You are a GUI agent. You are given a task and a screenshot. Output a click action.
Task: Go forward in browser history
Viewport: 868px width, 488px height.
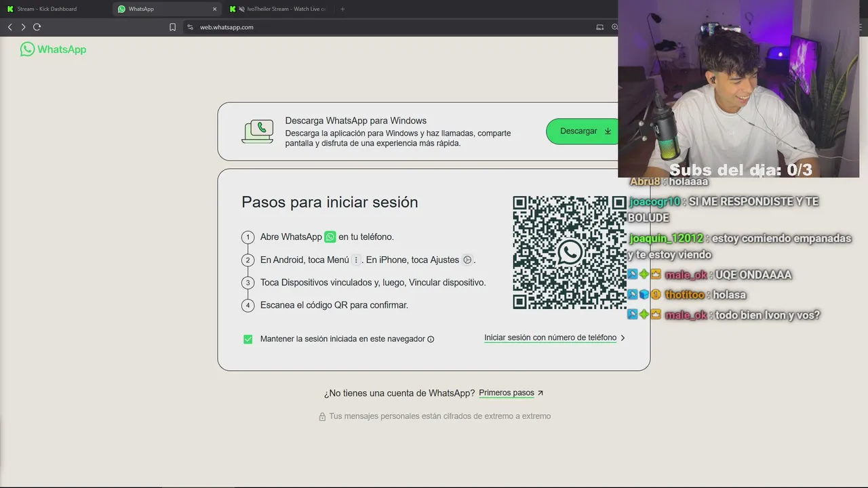(23, 27)
